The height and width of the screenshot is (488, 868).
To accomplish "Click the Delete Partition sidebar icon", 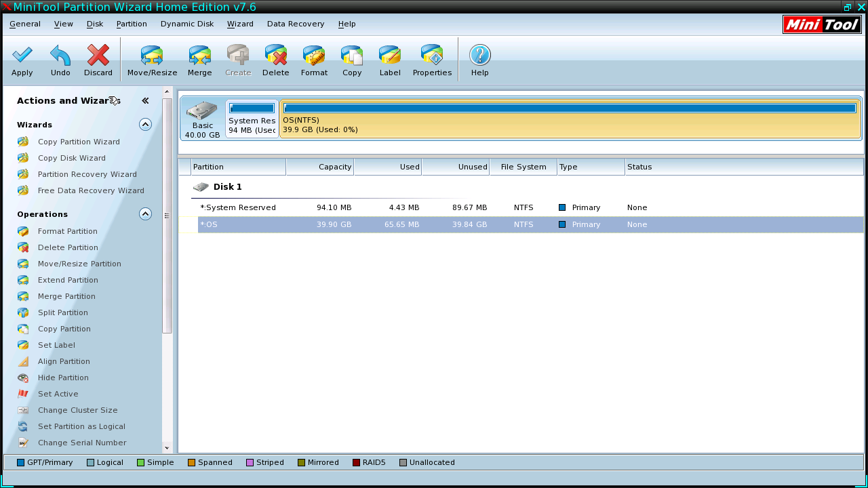I will tap(23, 247).
